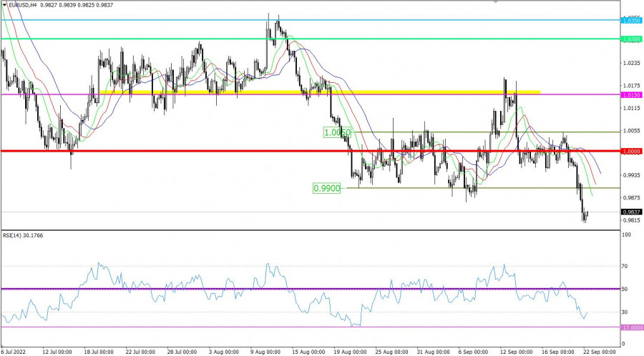644x356 pixels.
Task: Click the RSI scale value 70
Action: 625,266
